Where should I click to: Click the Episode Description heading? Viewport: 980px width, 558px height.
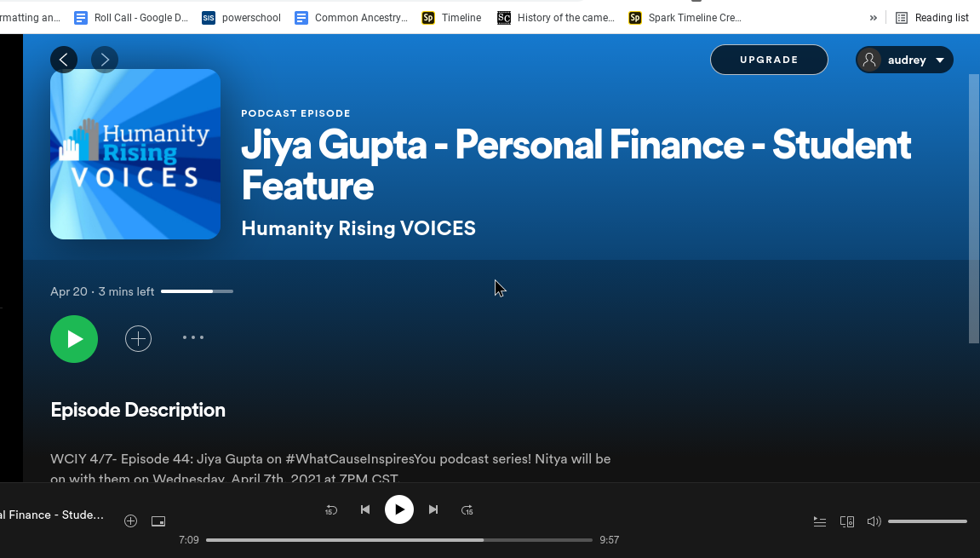[x=138, y=410]
